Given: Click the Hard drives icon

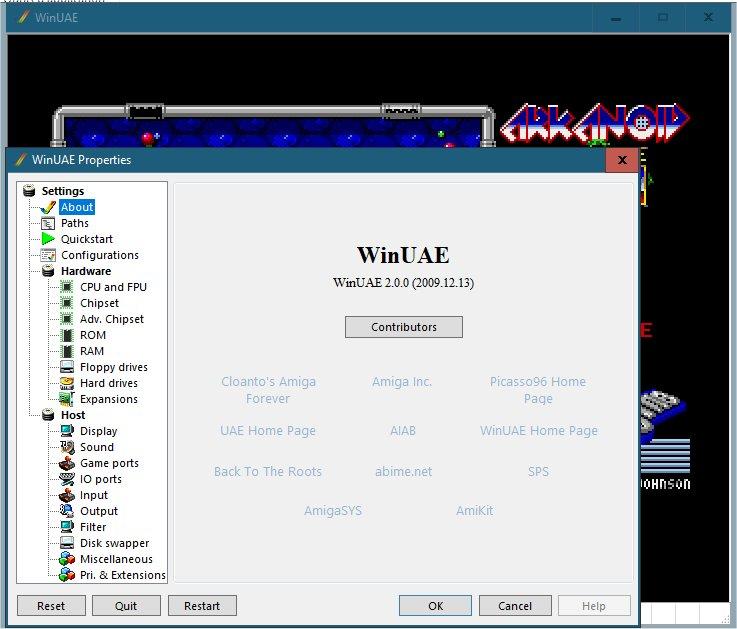Looking at the screenshot, I should click(x=67, y=383).
